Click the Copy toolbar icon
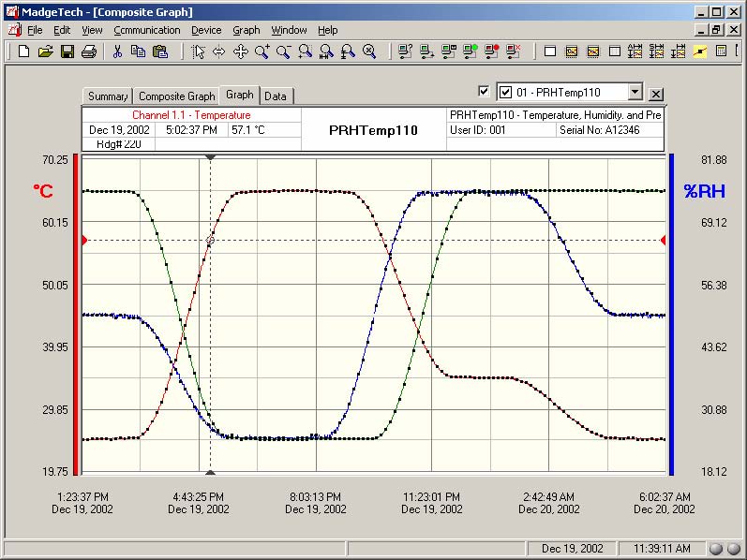This screenshot has height=560, width=747. (x=139, y=51)
